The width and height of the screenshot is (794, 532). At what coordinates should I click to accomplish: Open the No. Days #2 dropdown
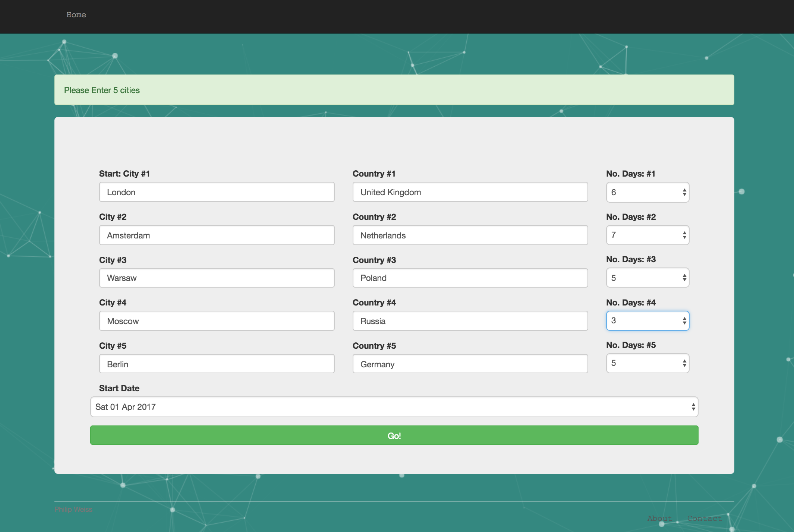coord(648,235)
